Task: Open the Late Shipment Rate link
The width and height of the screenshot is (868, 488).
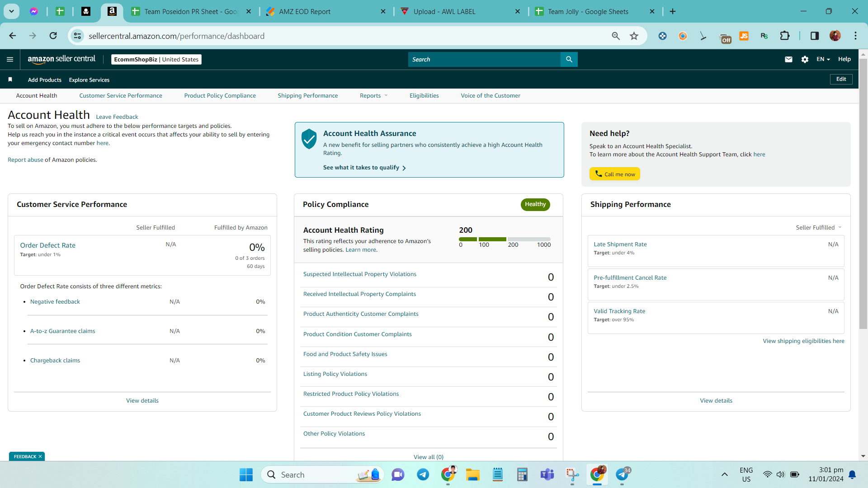Action: [620, 244]
